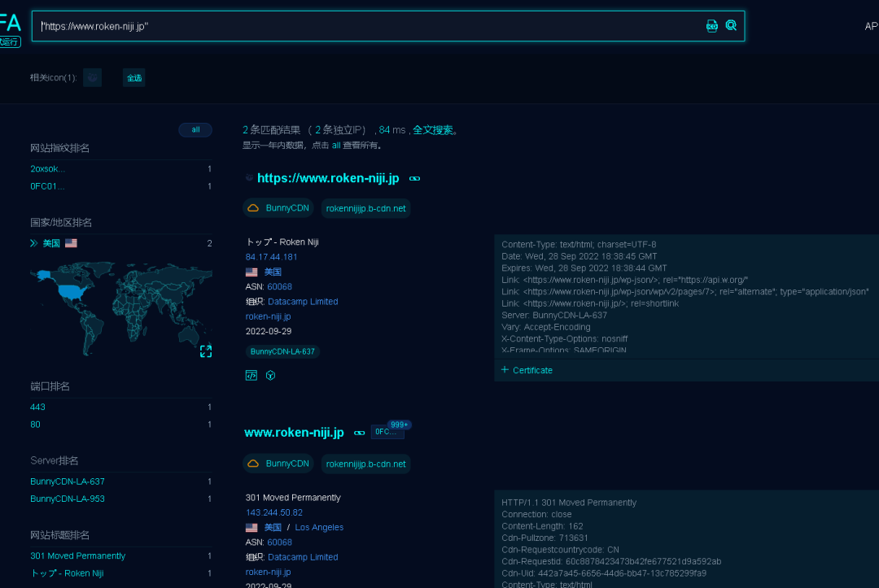Open link icon beside www.roken-niji.jp second result
The height and width of the screenshot is (588, 879).
(360, 433)
